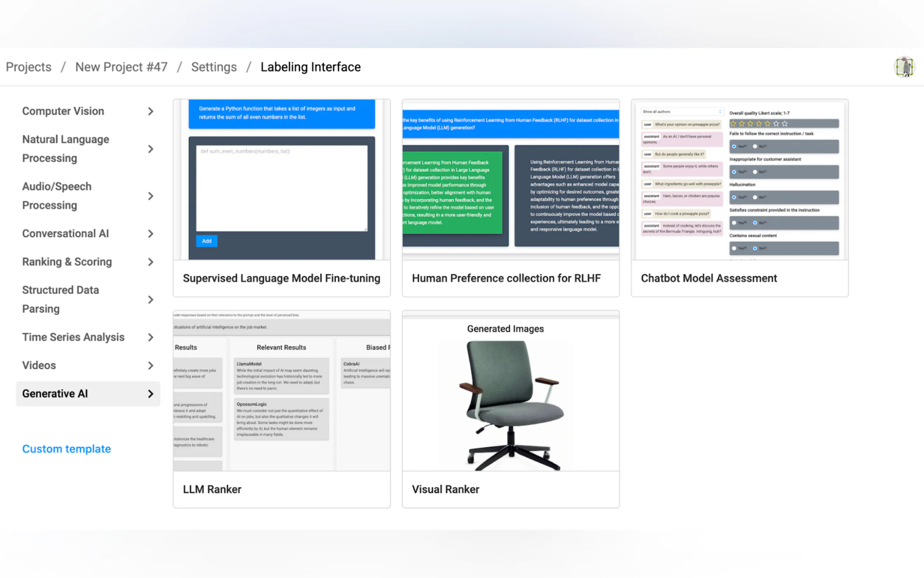Expand Computer Vision category chevron
The width and height of the screenshot is (924, 578).
[151, 111]
